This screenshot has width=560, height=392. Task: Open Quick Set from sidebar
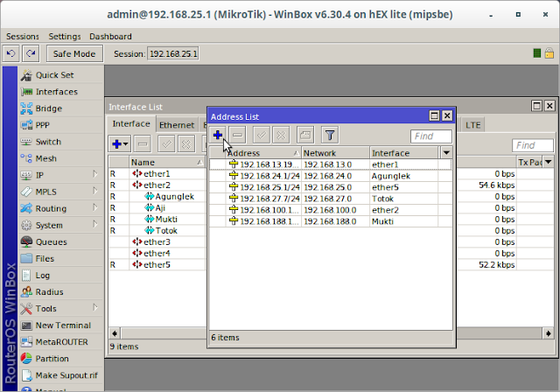(60, 75)
